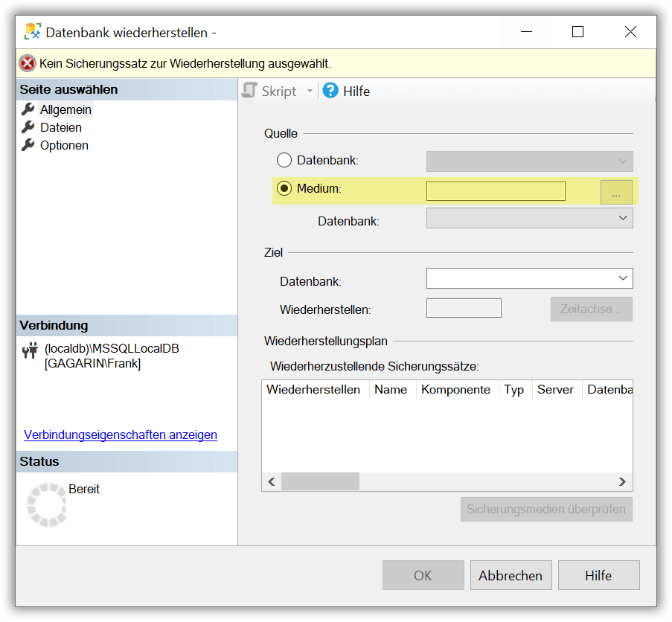
Task: Click the Medium browse ellipsis button
Action: (616, 192)
